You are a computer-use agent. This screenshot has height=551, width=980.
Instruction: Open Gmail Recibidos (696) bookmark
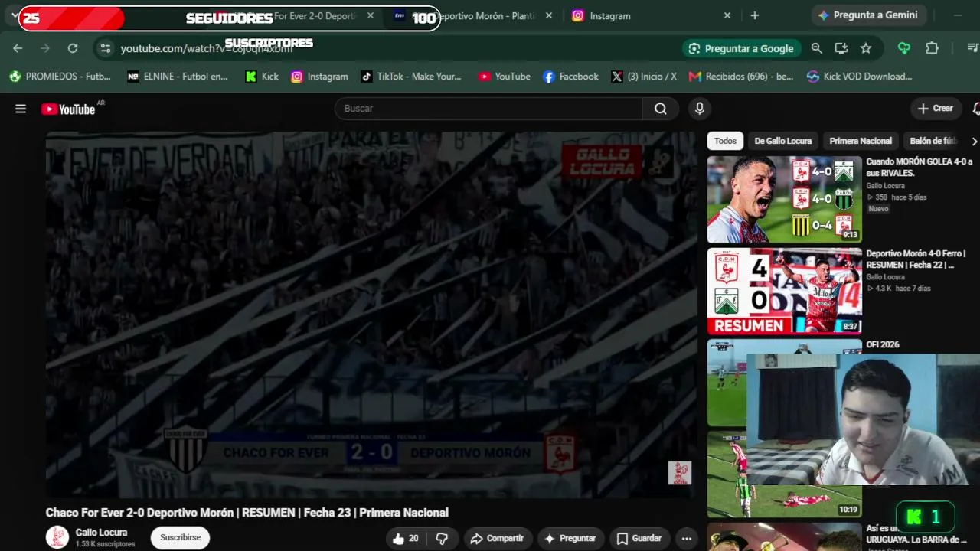[x=741, y=77]
